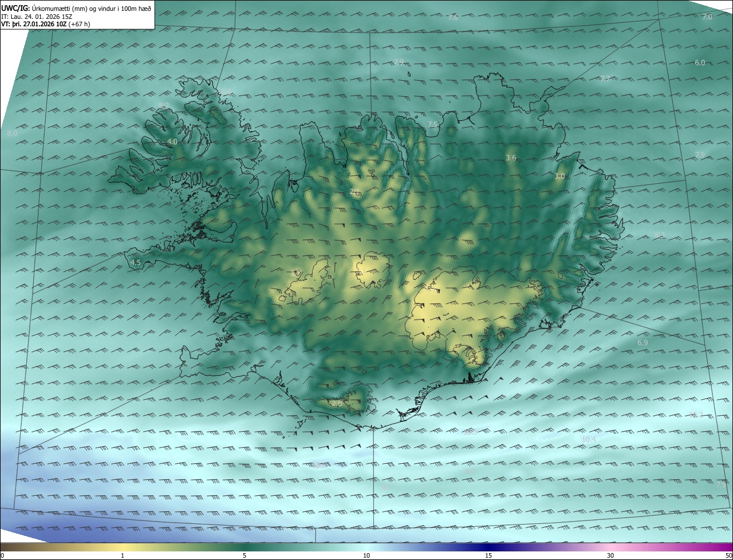The height and width of the screenshot is (560, 733).
Task: Click the 6.9 value label southeast of Iceland
Action: click(643, 342)
